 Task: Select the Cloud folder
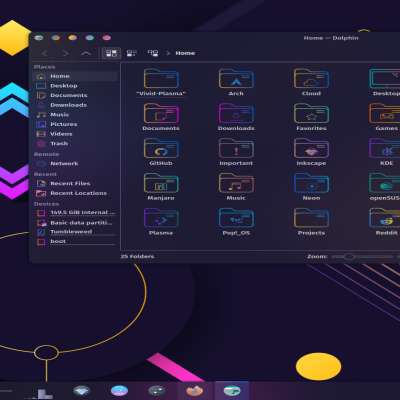(311, 83)
